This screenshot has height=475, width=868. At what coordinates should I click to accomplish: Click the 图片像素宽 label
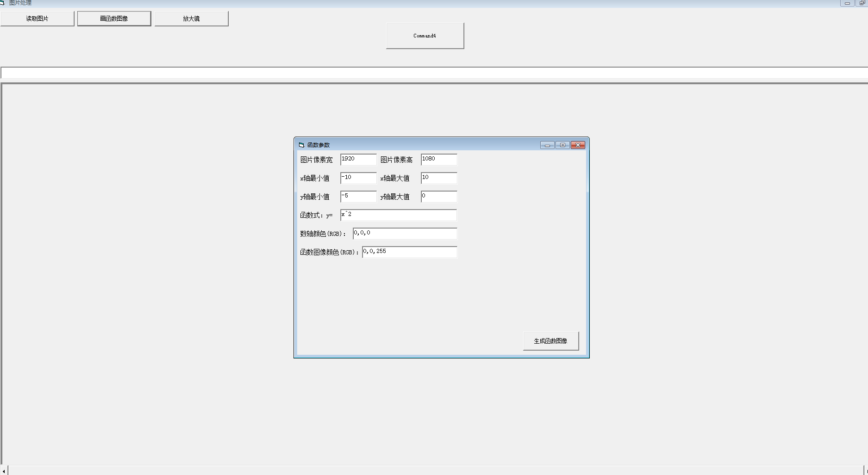pos(316,160)
